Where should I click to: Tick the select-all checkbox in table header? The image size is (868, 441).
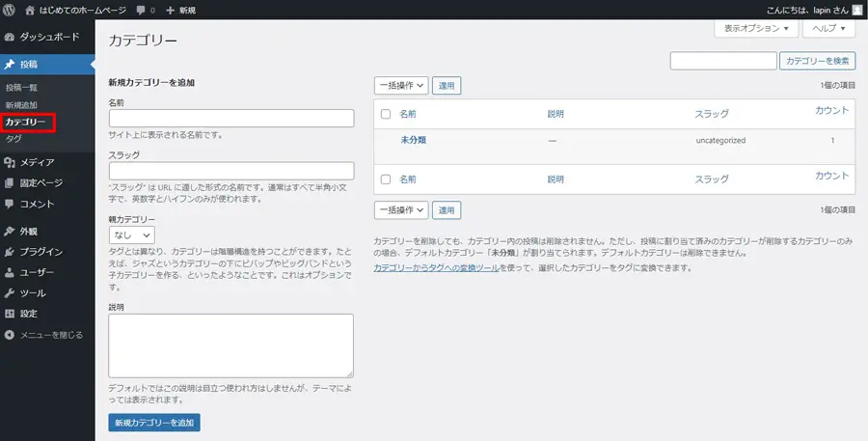pyautogui.click(x=386, y=114)
